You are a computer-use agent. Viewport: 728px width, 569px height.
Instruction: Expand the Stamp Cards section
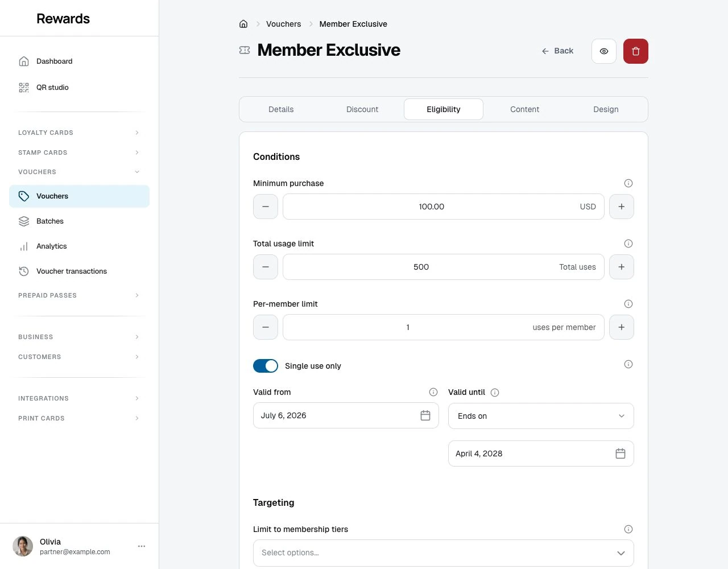(x=79, y=152)
